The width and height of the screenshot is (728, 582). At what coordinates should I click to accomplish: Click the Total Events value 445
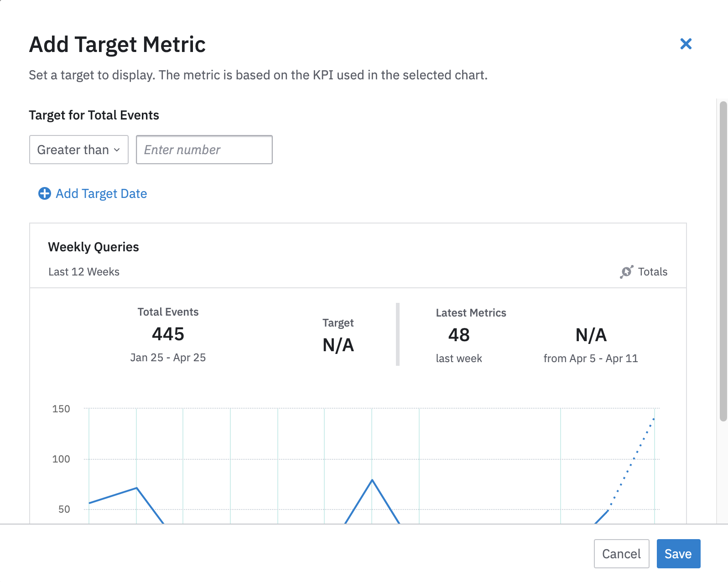click(168, 334)
